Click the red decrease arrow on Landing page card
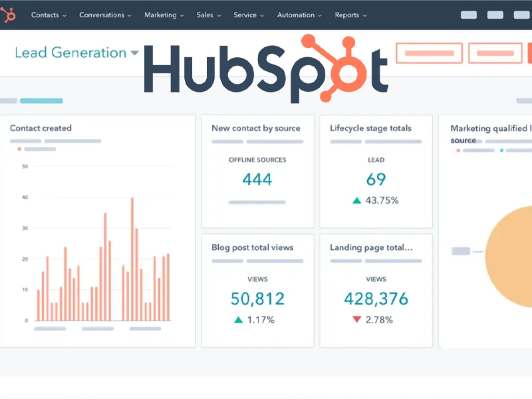Screen dimensions: 532x399 click(x=356, y=319)
